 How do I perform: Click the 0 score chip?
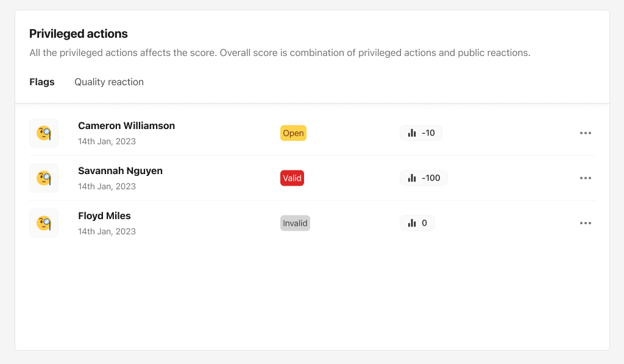tap(417, 223)
